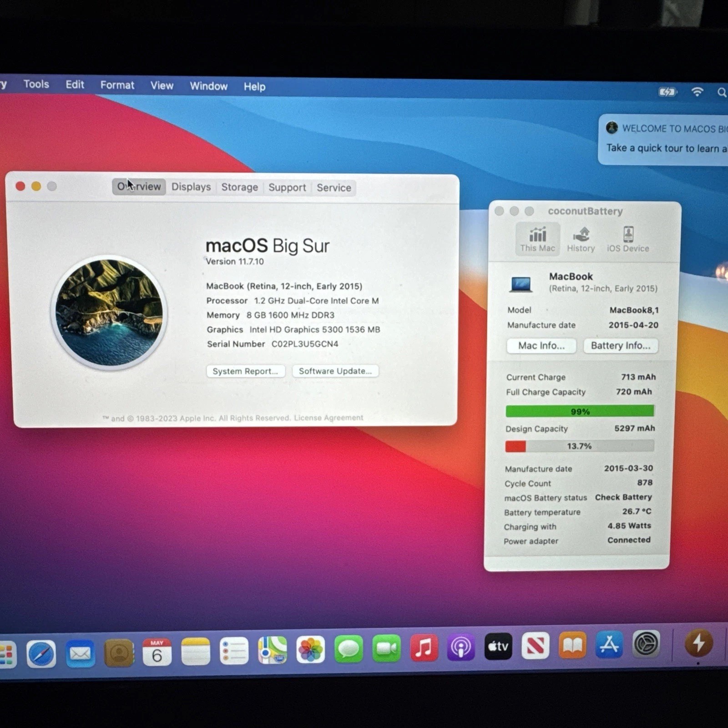Open Apple TV from the Dock
728x728 pixels.
tap(498, 646)
